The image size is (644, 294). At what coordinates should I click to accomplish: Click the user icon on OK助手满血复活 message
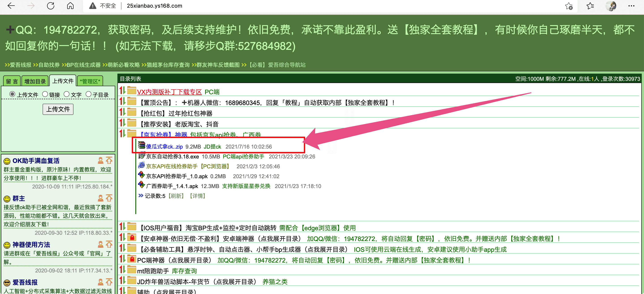coord(101,160)
